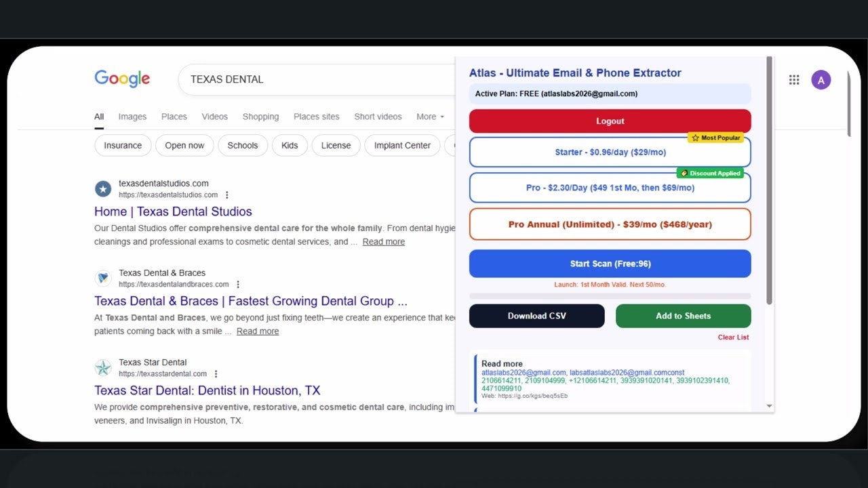Viewport: 868px width, 488px height.
Task: Select the License filter chip
Action: click(x=336, y=146)
